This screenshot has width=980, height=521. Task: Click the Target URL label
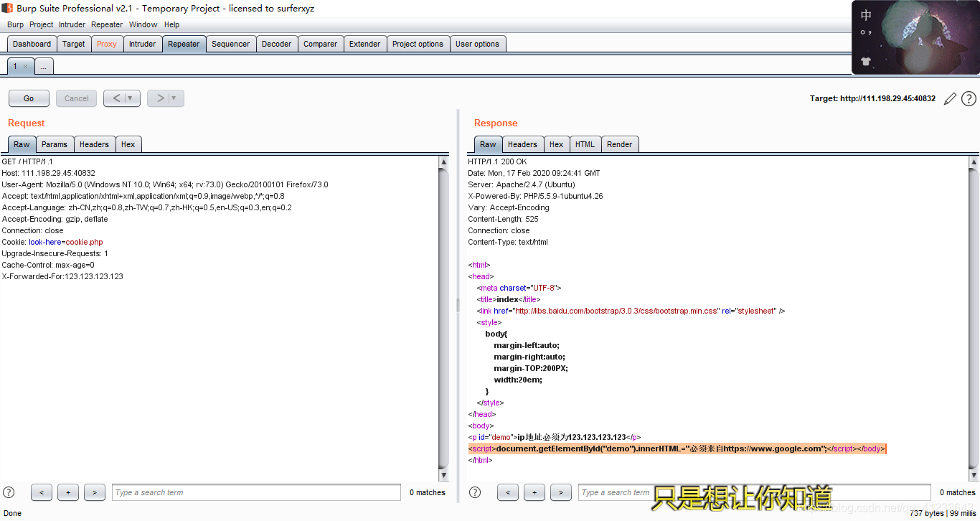click(872, 99)
